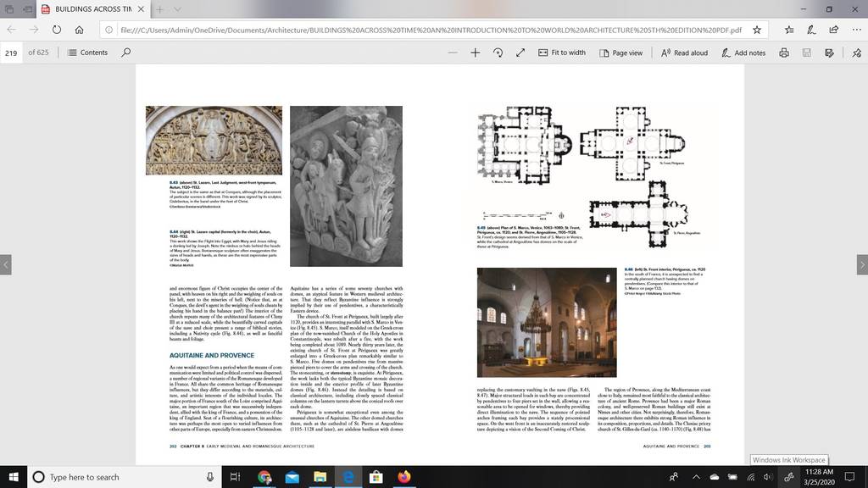
Task: Open tabs you've set aside
Action: point(9,9)
